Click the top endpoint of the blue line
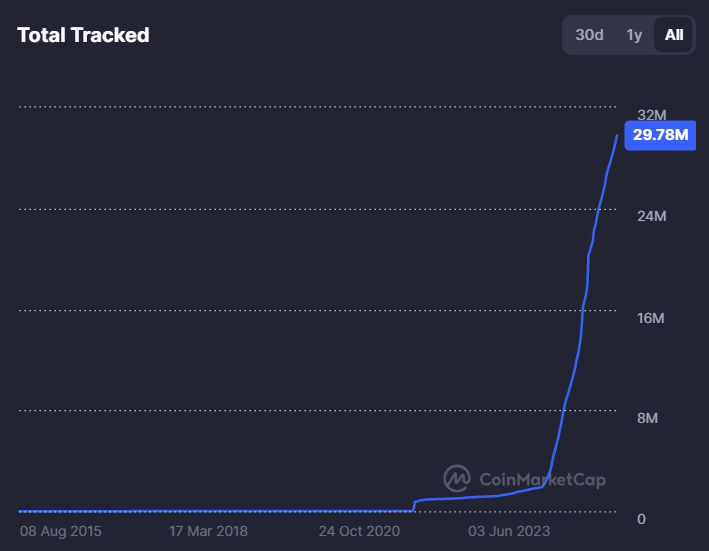 click(x=616, y=135)
